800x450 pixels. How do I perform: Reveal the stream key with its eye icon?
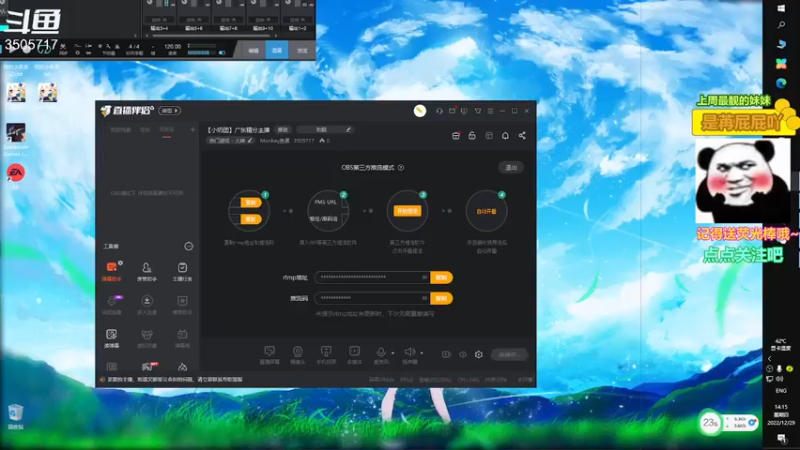coord(424,298)
